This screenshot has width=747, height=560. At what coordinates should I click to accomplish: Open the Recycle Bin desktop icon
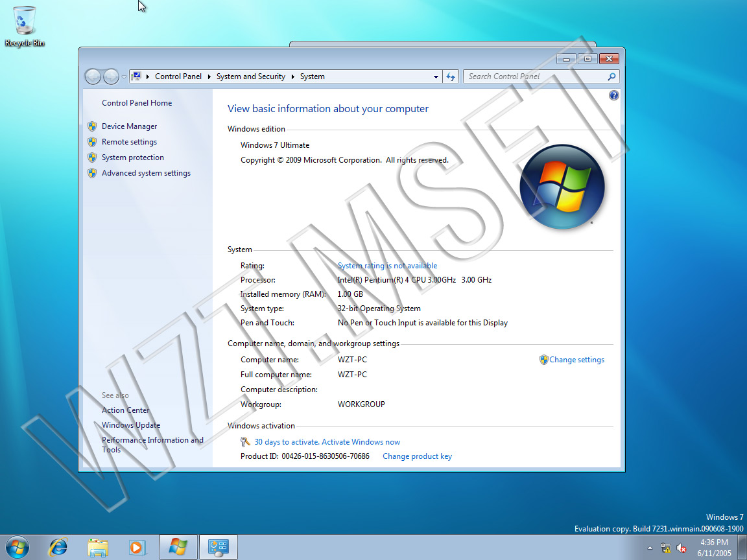pos(24,26)
